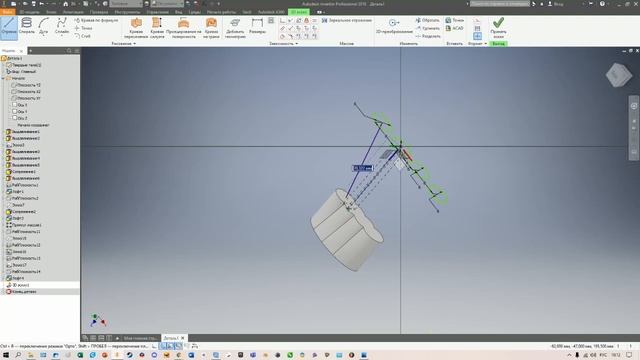Click Кривая силуэта (Silhouette curve)
Screen dimensions: 640x360
tap(157, 28)
